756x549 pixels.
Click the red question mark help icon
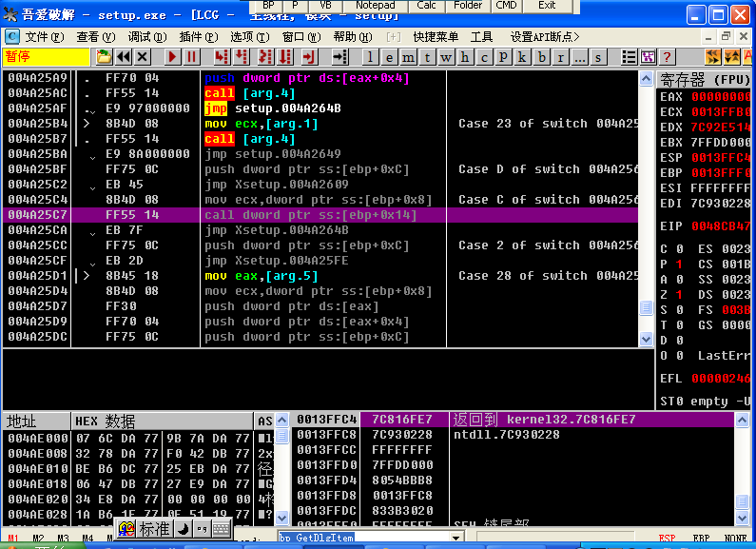point(667,57)
